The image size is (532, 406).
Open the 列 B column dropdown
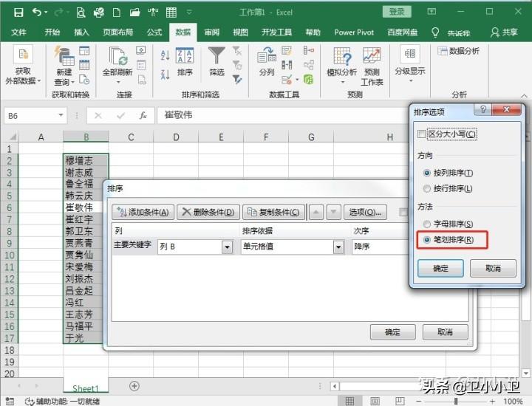click(228, 247)
